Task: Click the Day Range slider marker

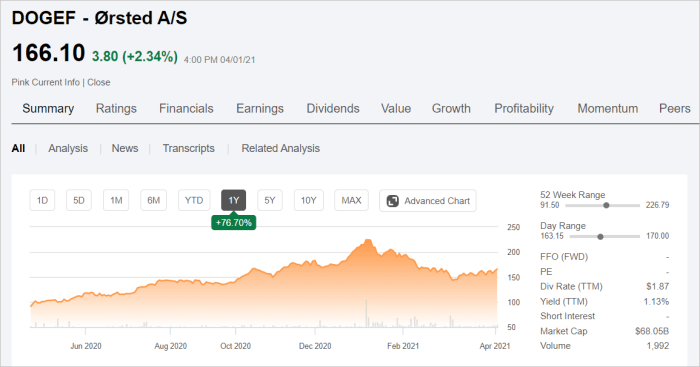Action: (x=600, y=237)
